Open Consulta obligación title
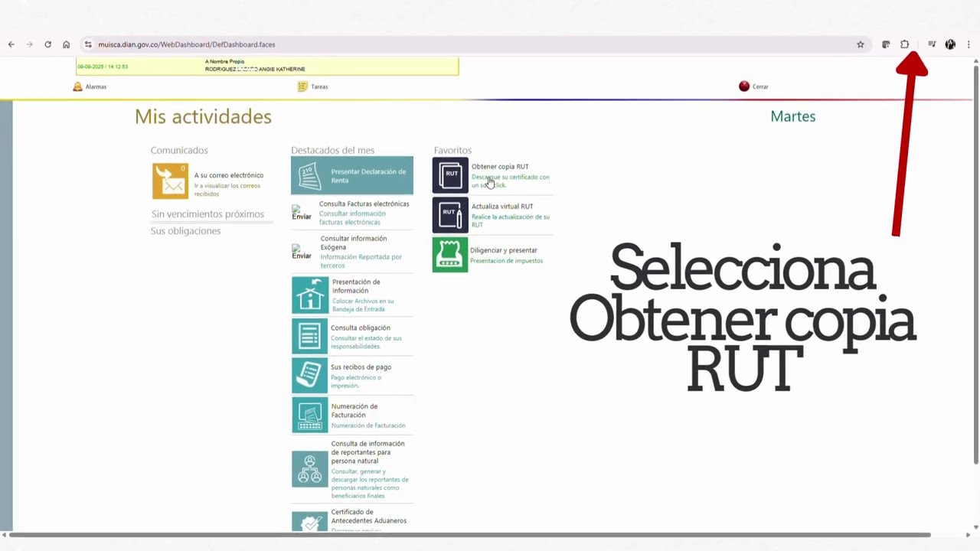The height and width of the screenshot is (551, 980). (x=361, y=328)
